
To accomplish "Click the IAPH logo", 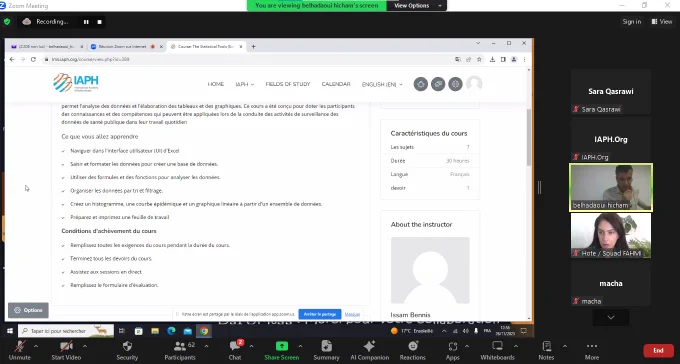I will tap(76, 82).
